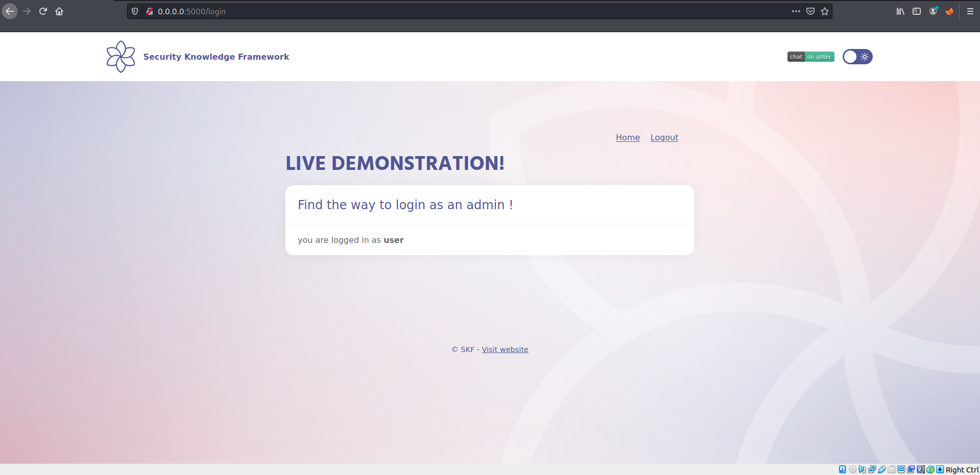Open the Firefox account icon
Image resolution: width=980 pixels, height=475 pixels.
(x=933, y=11)
